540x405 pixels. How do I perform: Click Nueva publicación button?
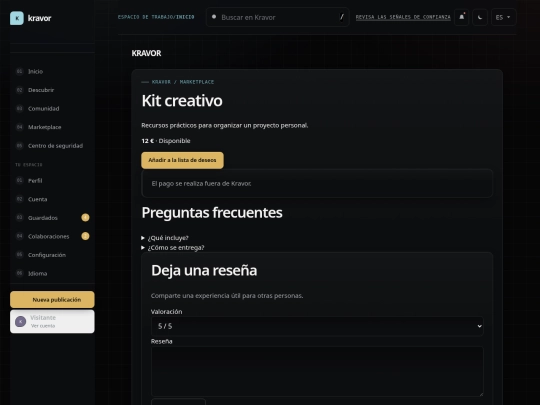pyautogui.click(x=52, y=300)
